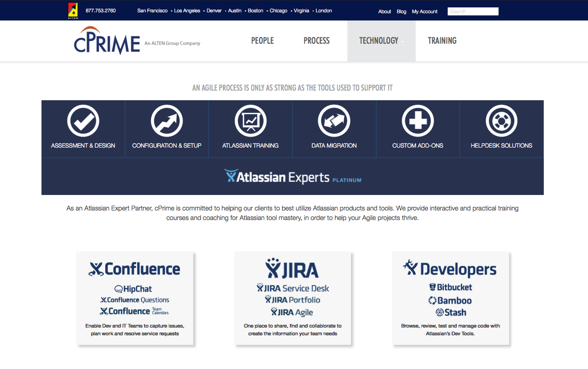Click 'An ALTEN Group Company' tagline

pyautogui.click(x=172, y=43)
